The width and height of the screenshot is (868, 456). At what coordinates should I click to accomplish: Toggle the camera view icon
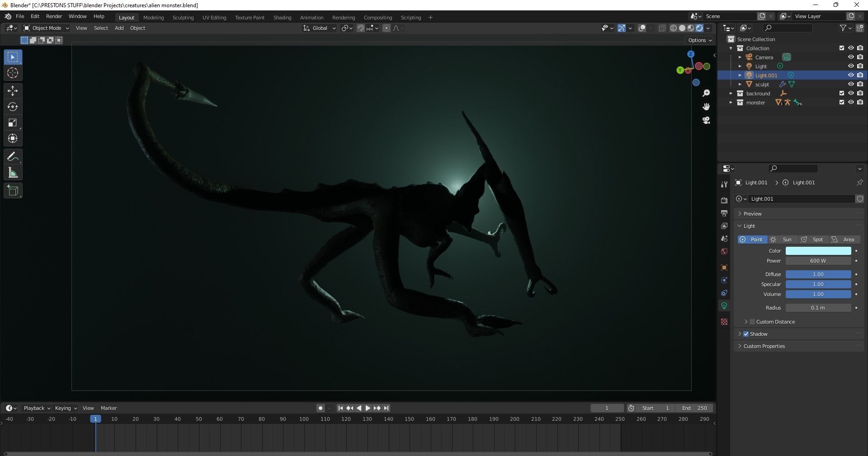[x=706, y=120]
